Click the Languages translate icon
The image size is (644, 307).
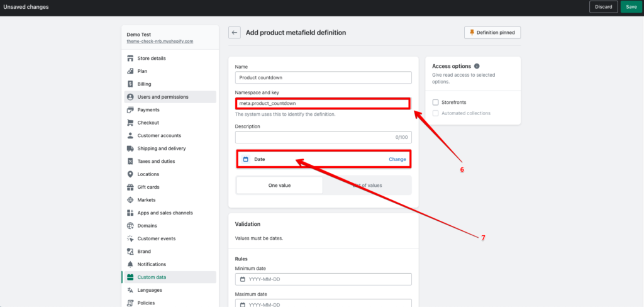(130, 290)
